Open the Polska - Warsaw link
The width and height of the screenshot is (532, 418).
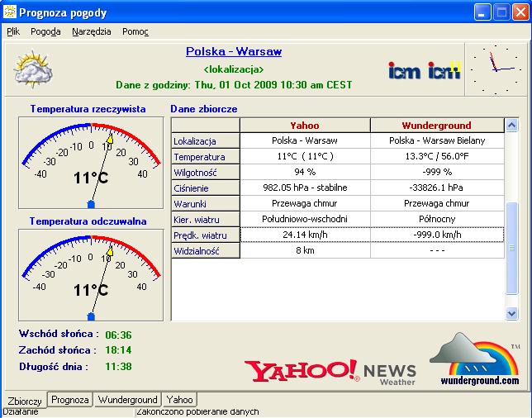coord(234,51)
